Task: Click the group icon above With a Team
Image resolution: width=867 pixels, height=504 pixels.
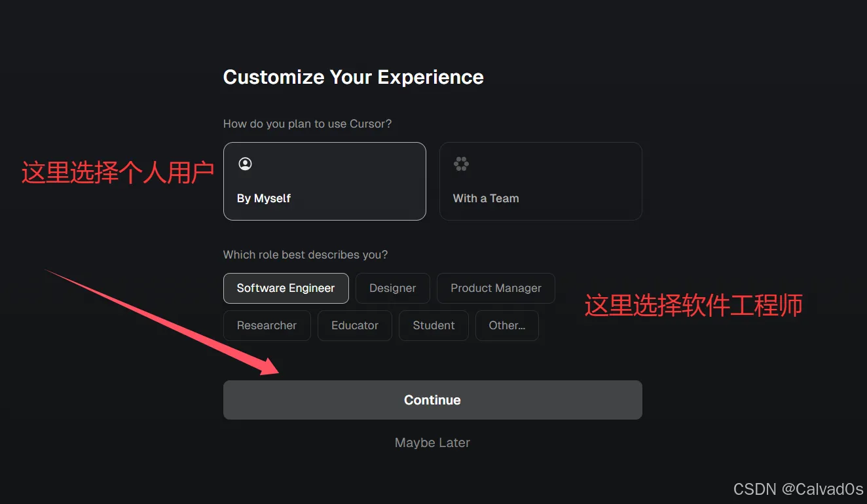Action: click(x=461, y=164)
